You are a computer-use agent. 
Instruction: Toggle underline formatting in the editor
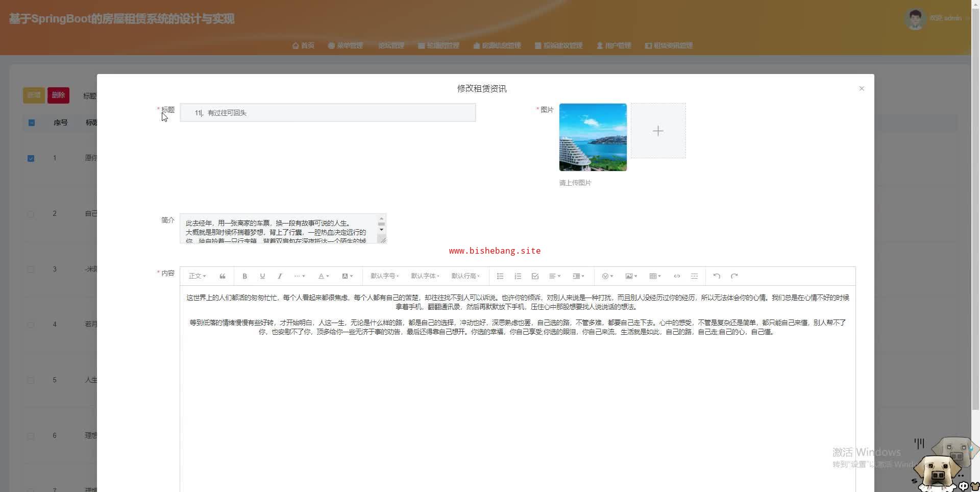tap(262, 276)
